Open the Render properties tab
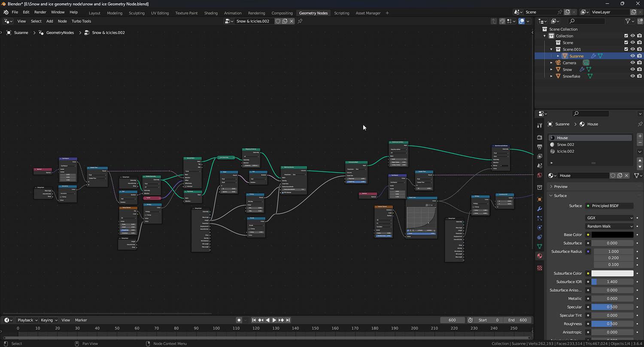This screenshot has height=347, width=644. pos(540,137)
